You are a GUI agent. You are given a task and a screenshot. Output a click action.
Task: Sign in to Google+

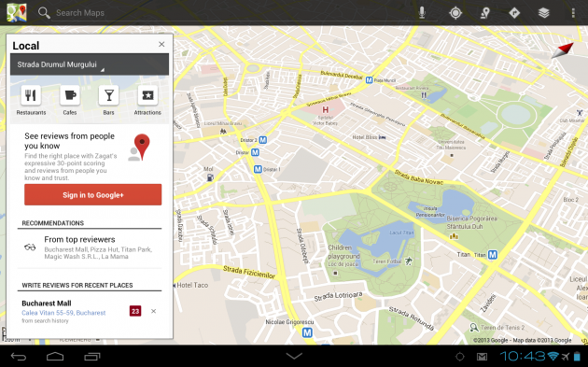pyautogui.click(x=93, y=195)
